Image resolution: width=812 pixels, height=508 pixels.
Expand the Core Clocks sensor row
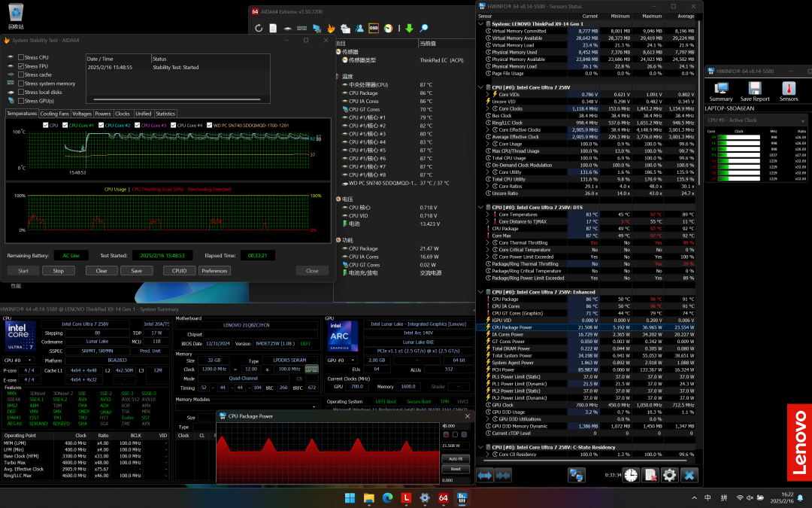(x=488, y=109)
